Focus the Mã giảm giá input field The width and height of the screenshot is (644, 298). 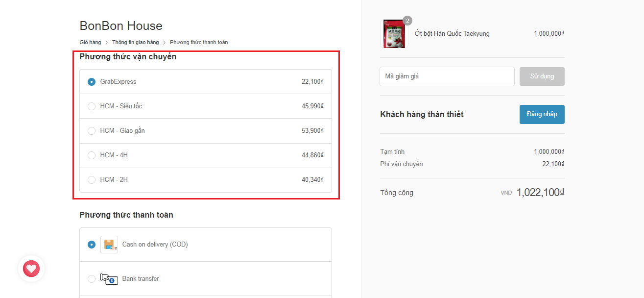447,76
